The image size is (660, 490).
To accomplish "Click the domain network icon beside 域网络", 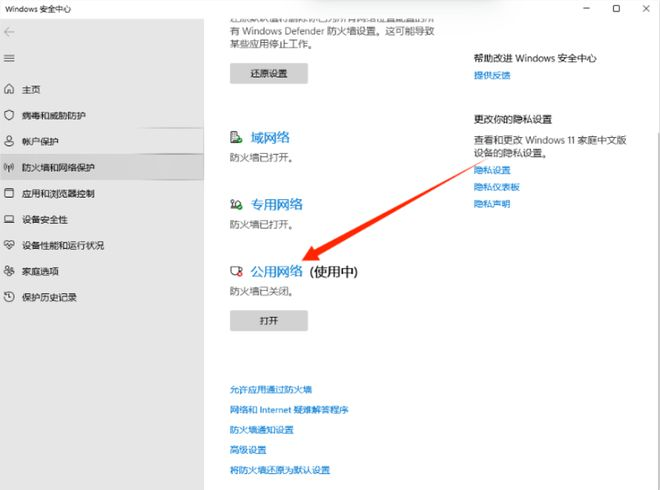I will click(x=236, y=137).
